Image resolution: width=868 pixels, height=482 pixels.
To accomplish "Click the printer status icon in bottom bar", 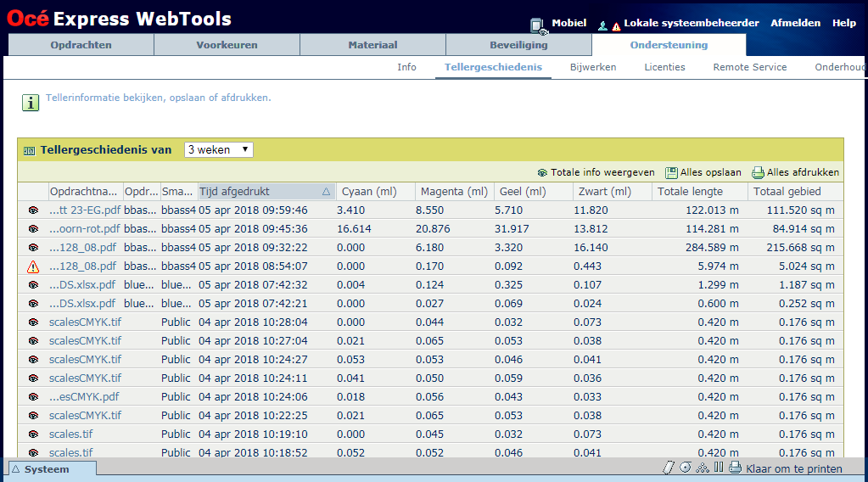I will pos(735,468).
